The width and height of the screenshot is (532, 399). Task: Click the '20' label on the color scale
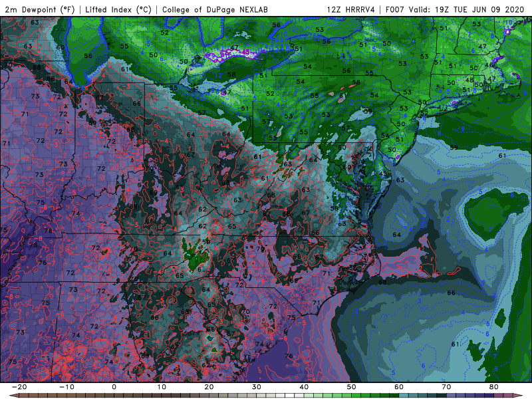[x=209, y=387]
